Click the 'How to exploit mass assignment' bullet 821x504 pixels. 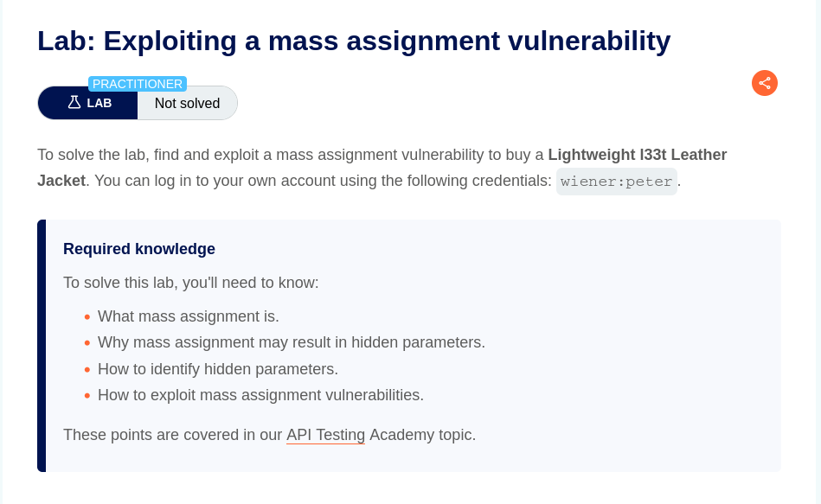[x=260, y=395]
